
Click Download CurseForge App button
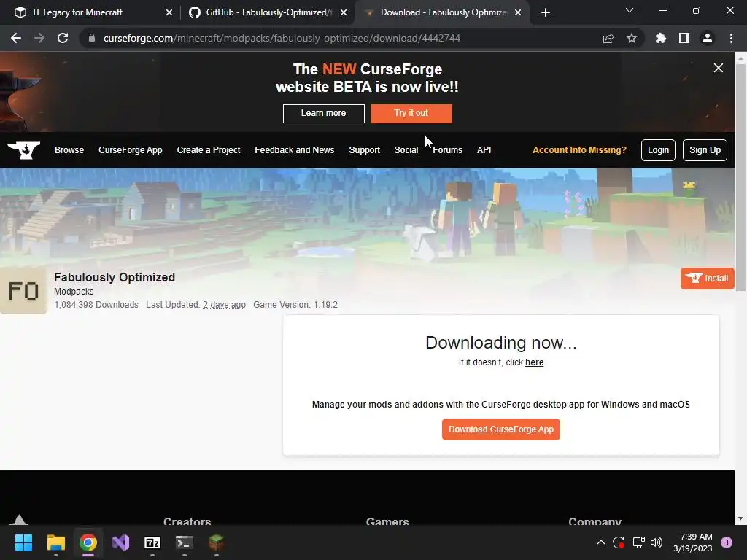[x=500, y=429]
